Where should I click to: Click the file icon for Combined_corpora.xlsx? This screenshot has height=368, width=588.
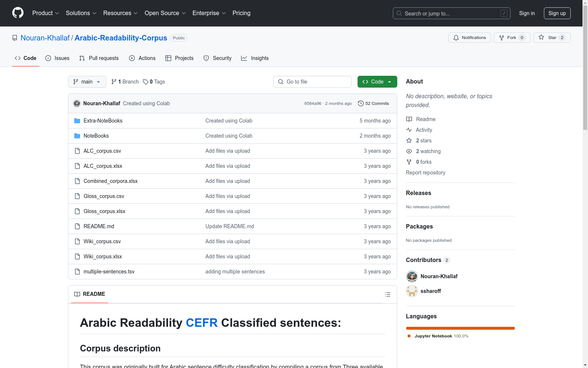coord(77,181)
